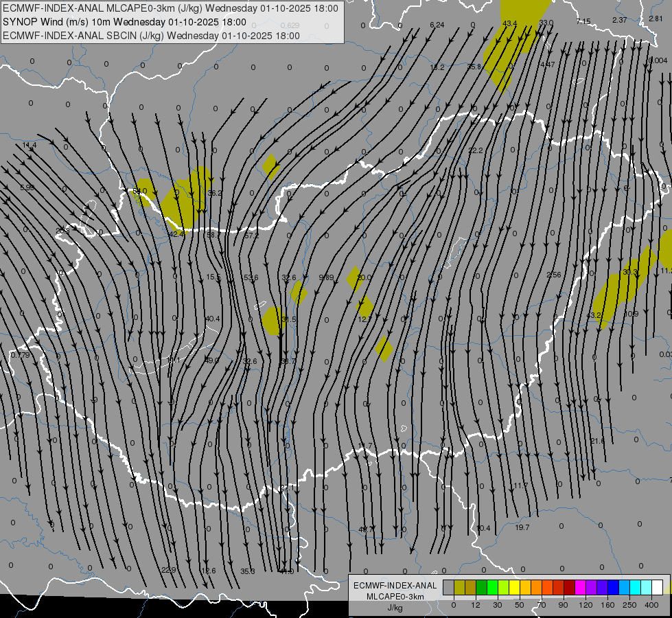Image resolution: width=672 pixels, height=618 pixels.
Task: Click the map value 21.6
Action: [597, 441]
